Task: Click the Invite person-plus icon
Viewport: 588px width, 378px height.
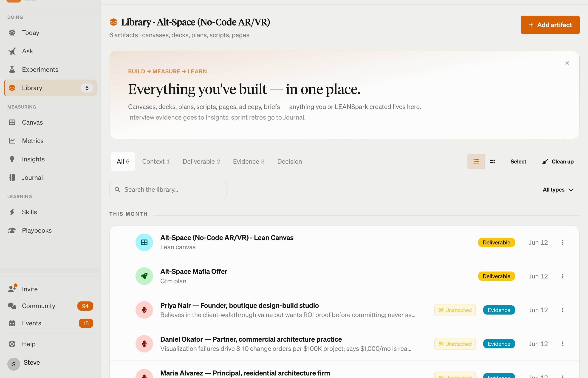Action: (12, 289)
